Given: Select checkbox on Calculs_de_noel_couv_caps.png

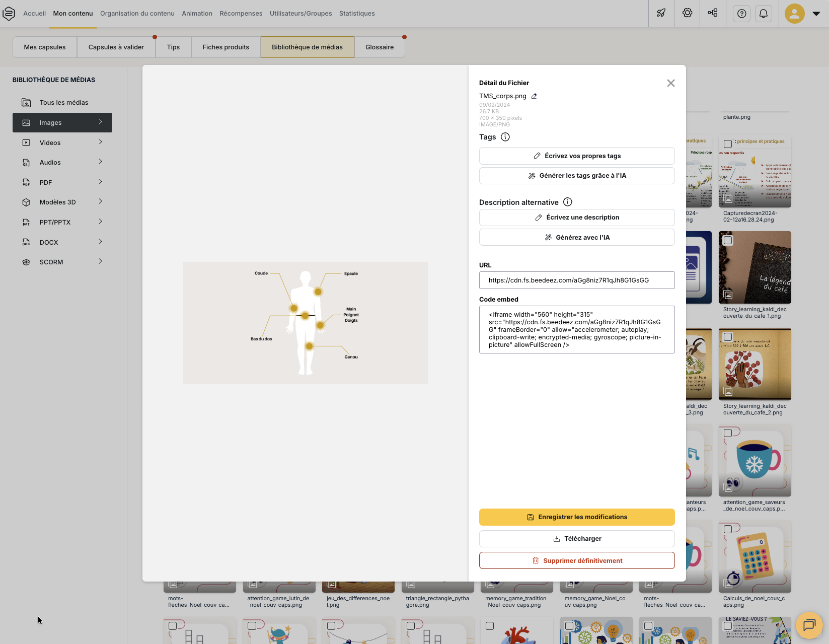Looking at the screenshot, I should tap(728, 529).
